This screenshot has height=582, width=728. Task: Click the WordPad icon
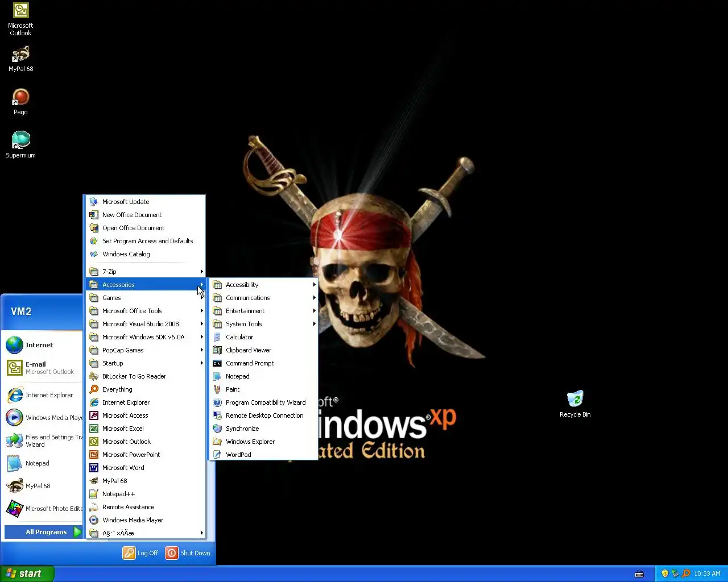(x=217, y=455)
